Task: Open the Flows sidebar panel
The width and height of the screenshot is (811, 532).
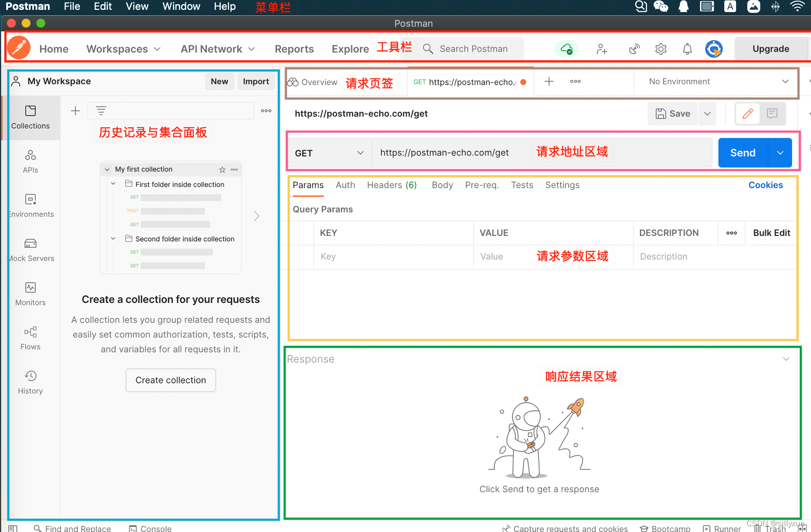Action: pos(31,339)
